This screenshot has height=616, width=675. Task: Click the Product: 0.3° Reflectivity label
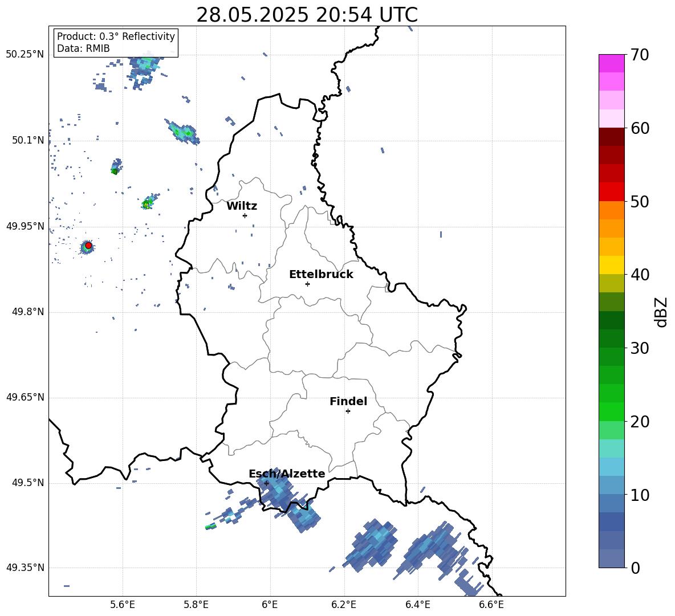pos(116,36)
